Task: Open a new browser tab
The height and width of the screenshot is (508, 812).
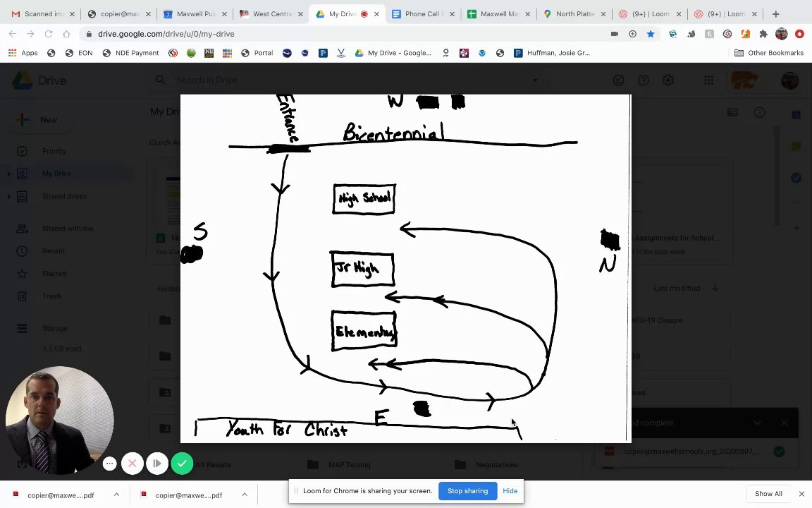Action: (775, 14)
